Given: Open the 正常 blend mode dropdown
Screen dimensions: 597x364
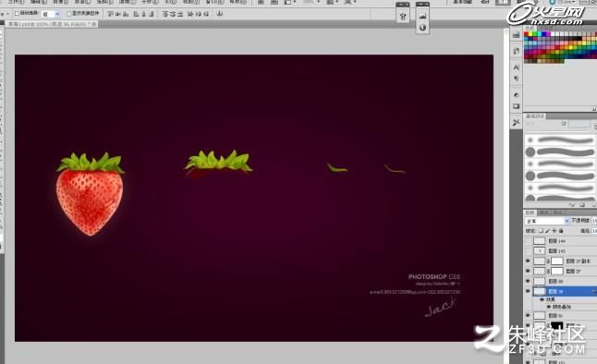Looking at the screenshot, I should pyautogui.click(x=547, y=221).
